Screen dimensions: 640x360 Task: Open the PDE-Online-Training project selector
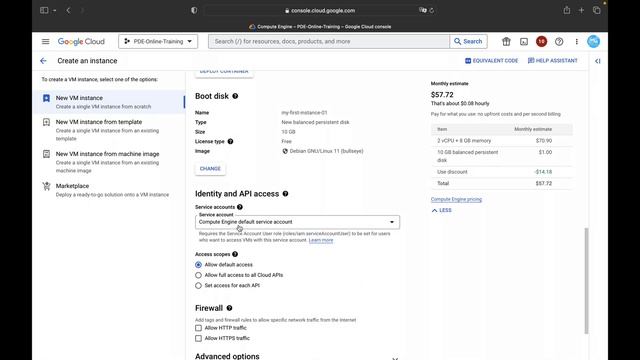[158, 41]
